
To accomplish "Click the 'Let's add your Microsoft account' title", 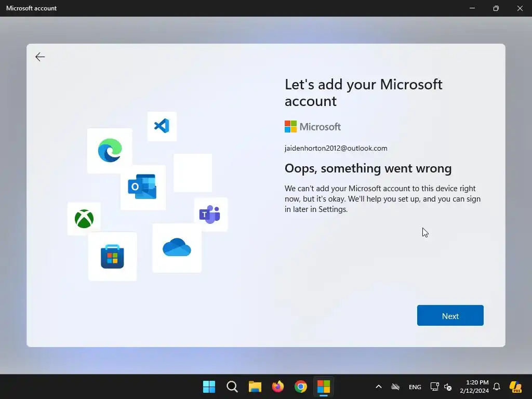I will click(363, 92).
